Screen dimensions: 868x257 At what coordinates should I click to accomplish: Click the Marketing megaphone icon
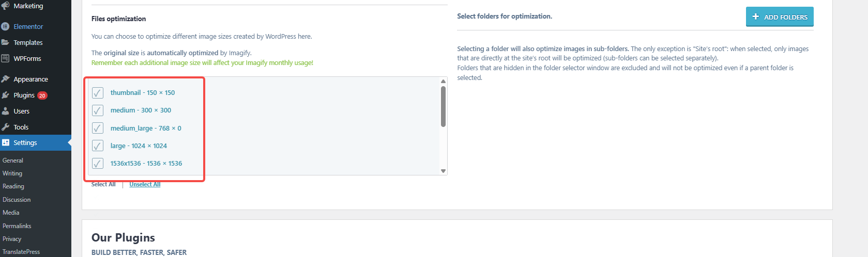point(5,6)
